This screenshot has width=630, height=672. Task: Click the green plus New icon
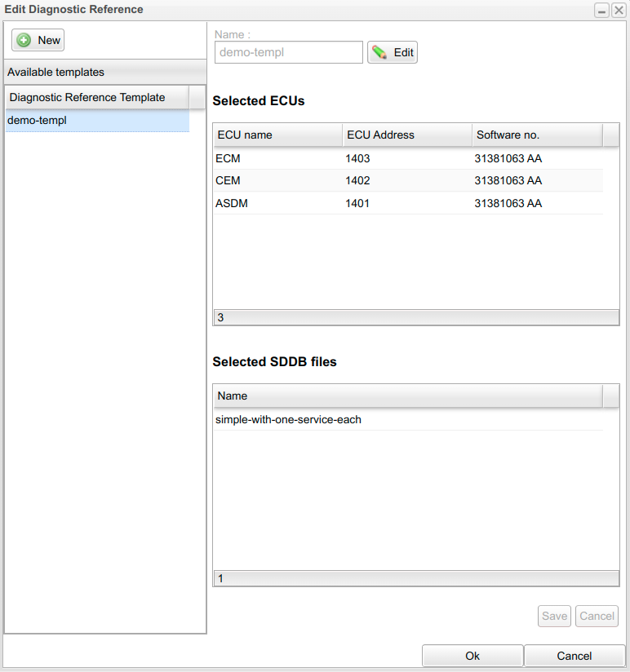coord(24,41)
